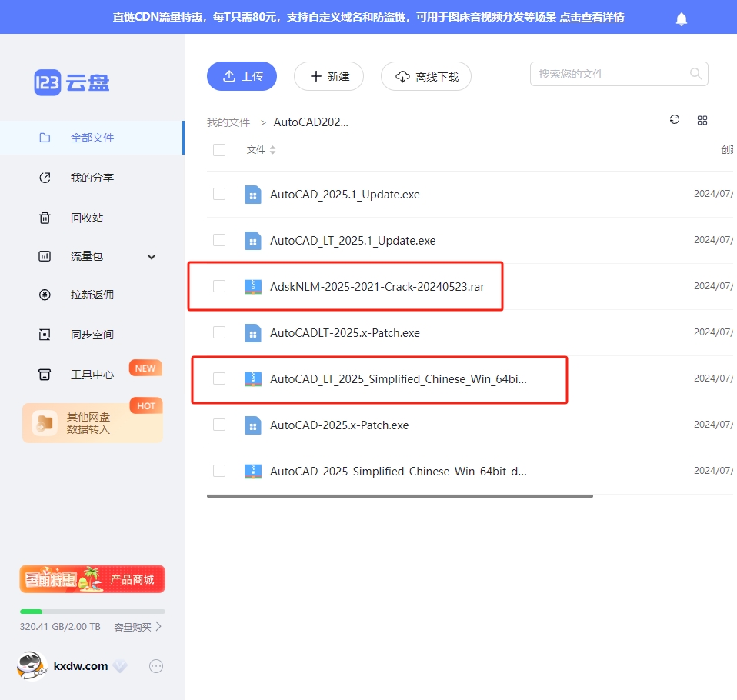Open the 产品商城 promo banner

(92, 578)
